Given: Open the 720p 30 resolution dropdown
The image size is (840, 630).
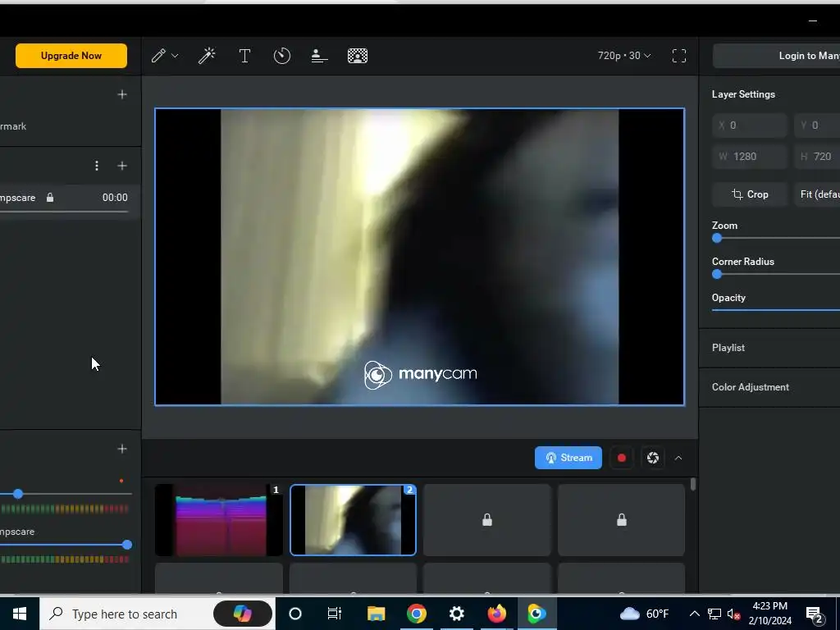Looking at the screenshot, I should (x=624, y=56).
